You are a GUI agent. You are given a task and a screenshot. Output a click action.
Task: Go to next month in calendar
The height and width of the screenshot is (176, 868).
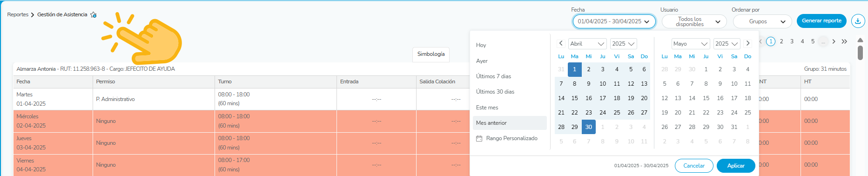point(747,43)
